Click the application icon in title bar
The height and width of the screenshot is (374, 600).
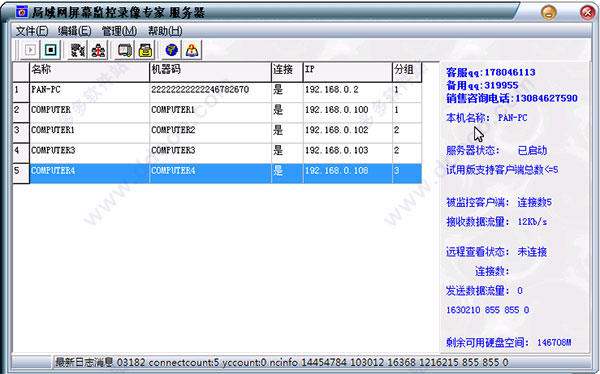click(22, 12)
